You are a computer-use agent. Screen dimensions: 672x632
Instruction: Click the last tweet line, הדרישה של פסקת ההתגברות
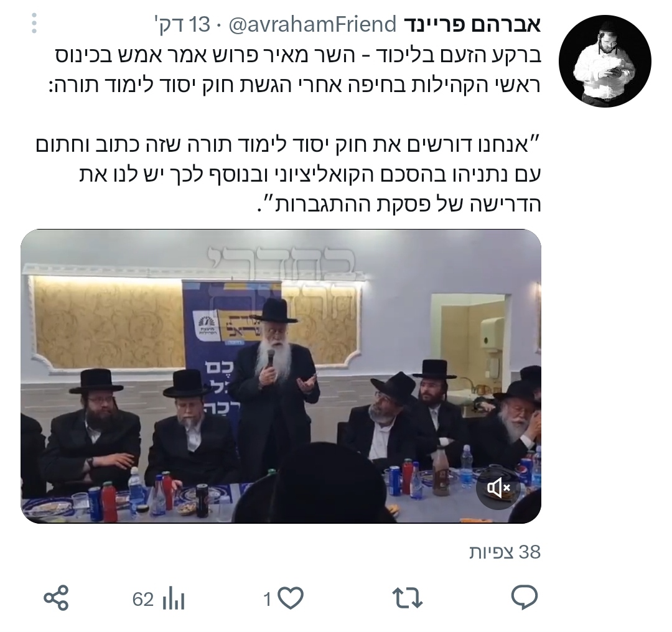pos(399,203)
